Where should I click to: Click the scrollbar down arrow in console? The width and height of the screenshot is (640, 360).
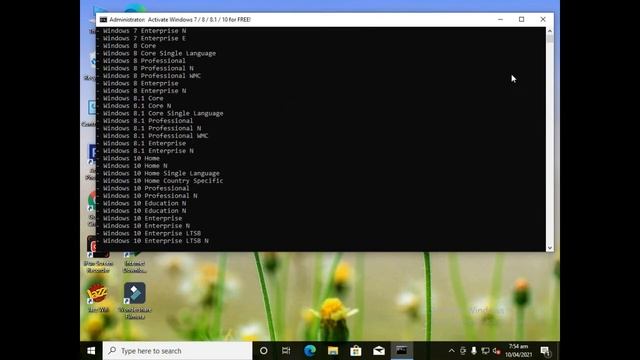tap(550, 248)
